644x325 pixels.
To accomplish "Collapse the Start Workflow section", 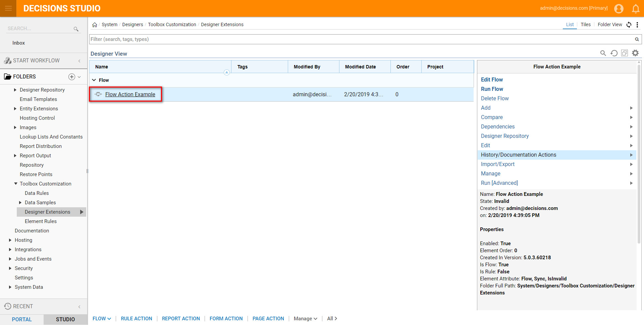I will (x=79, y=61).
